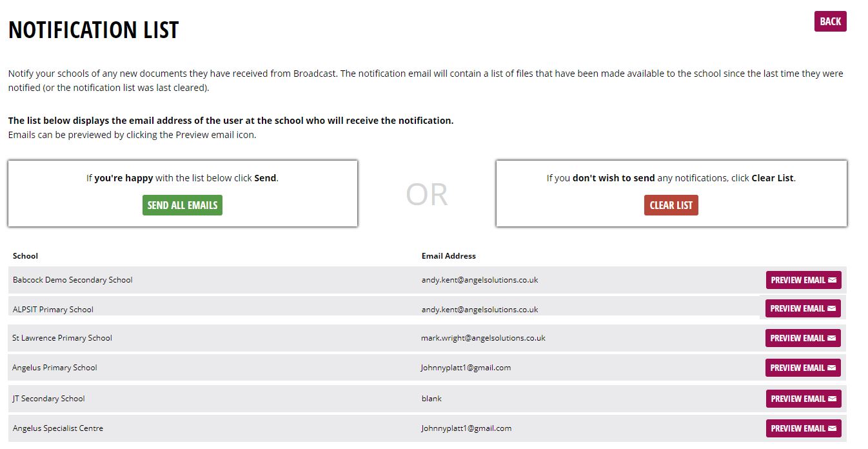
Task: Click the mark.wright@angelsolutions.co.uk email address
Action: pyautogui.click(x=483, y=338)
